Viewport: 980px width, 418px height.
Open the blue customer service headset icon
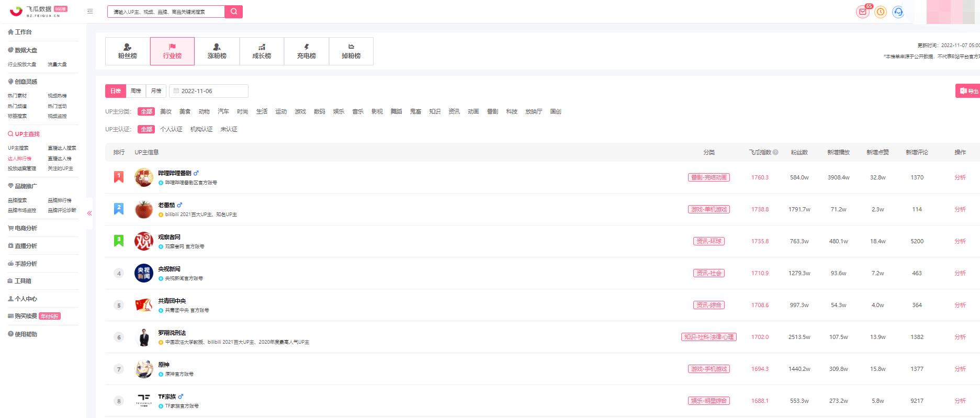pyautogui.click(x=898, y=12)
